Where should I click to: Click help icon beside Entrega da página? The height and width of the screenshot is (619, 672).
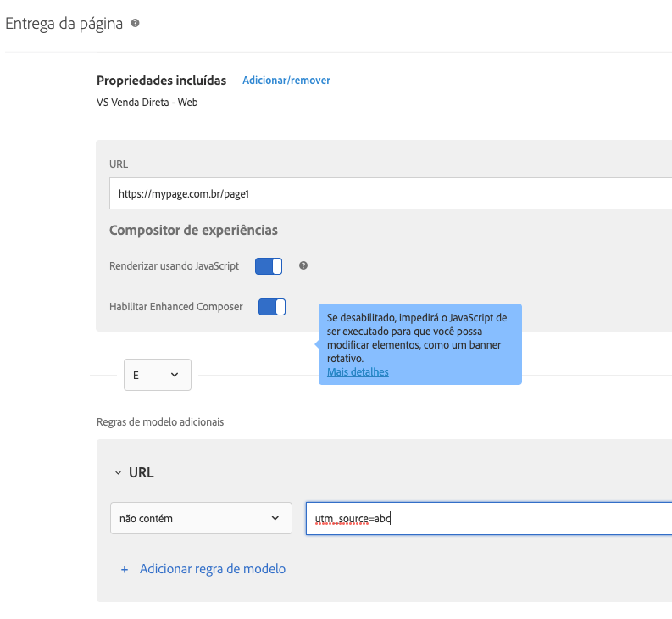[x=134, y=24]
